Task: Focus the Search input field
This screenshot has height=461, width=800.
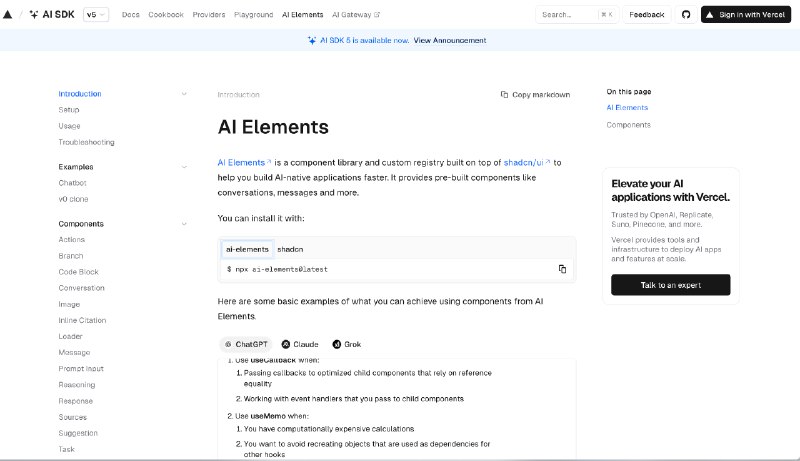Action: (x=577, y=15)
